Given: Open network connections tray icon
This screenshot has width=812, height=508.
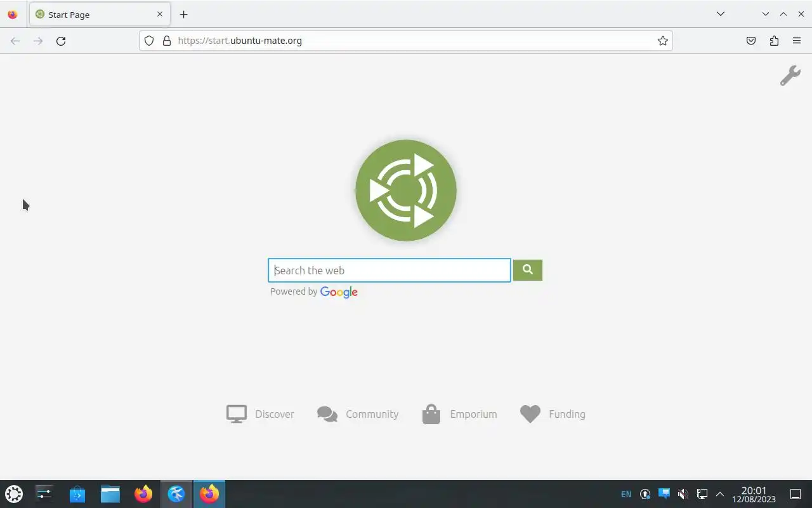Looking at the screenshot, I should (x=702, y=494).
